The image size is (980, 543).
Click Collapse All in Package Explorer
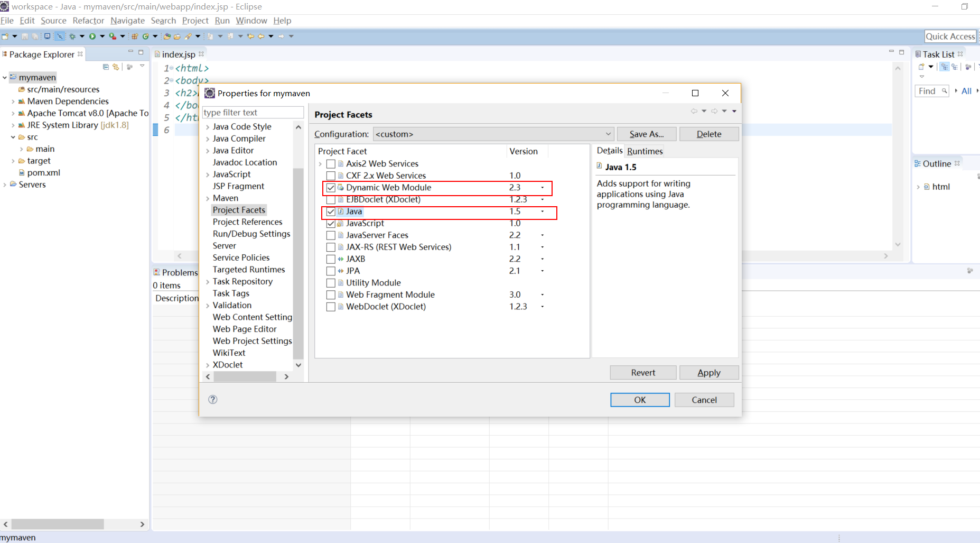pos(106,67)
